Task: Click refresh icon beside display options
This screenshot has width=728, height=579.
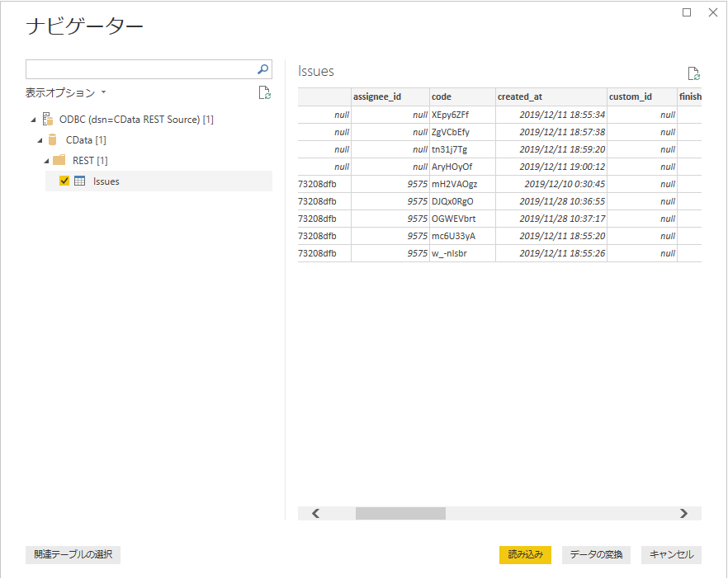Action: pyautogui.click(x=265, y=92)
